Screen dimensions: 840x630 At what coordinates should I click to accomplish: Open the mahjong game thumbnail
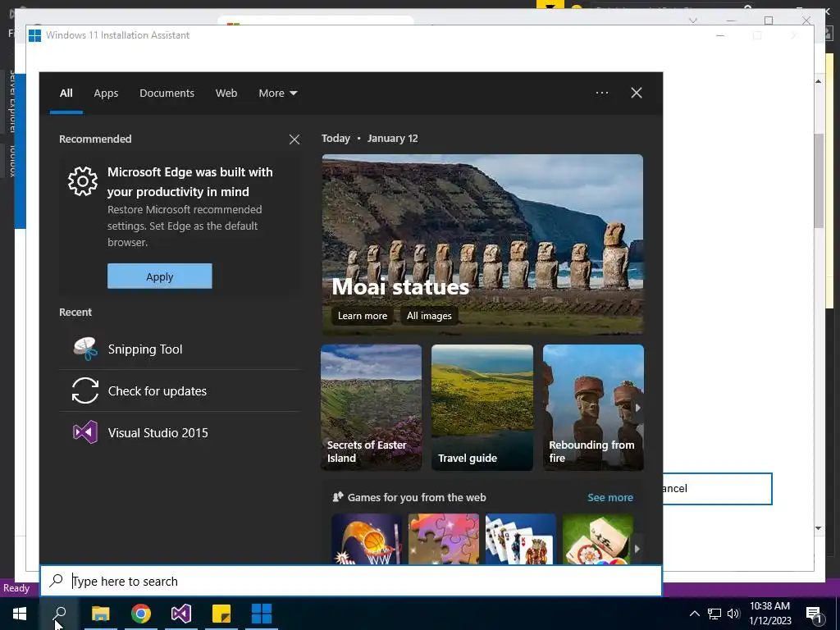597,539
